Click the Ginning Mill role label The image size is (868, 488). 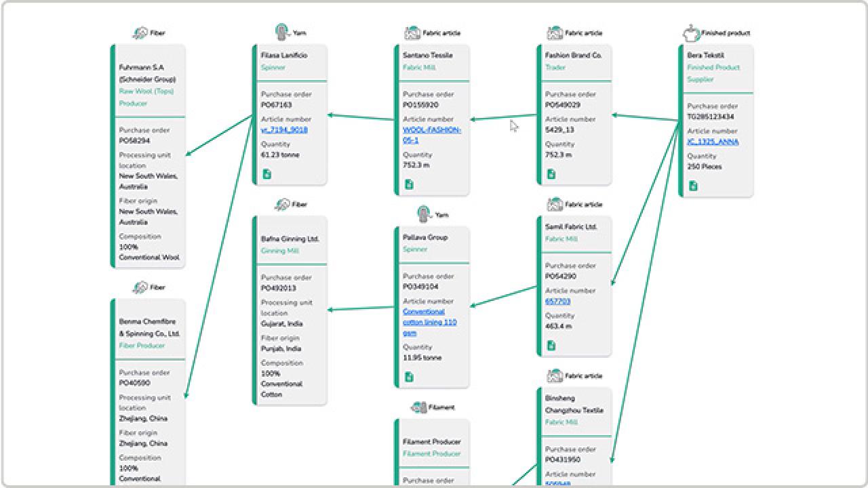(280, 251)
